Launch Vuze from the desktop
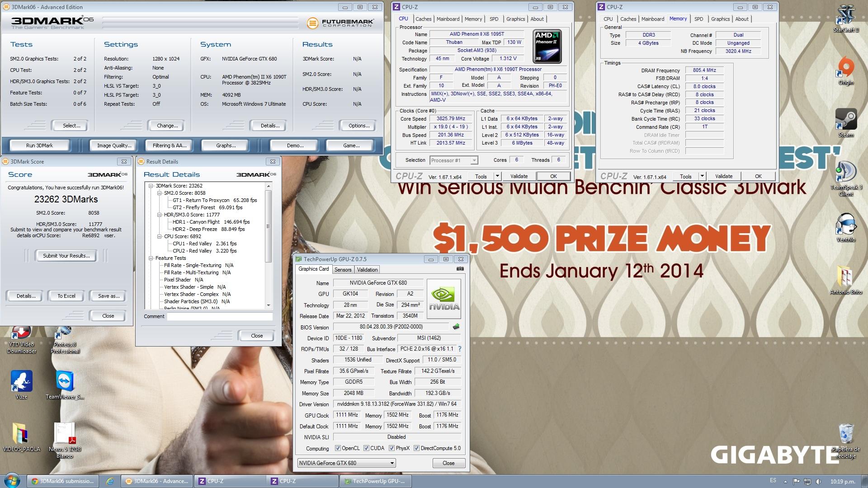868x488 pixels. coord(21,385)
